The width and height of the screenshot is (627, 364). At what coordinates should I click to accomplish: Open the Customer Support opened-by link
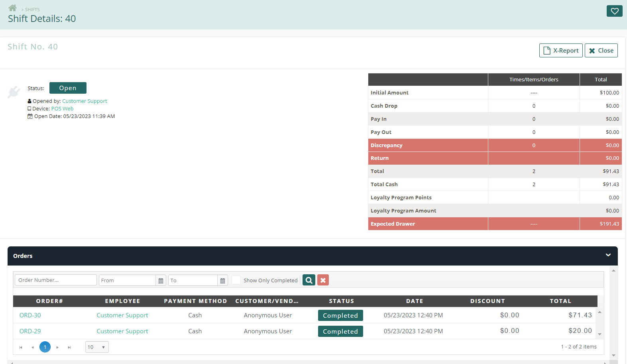point(85,101)
